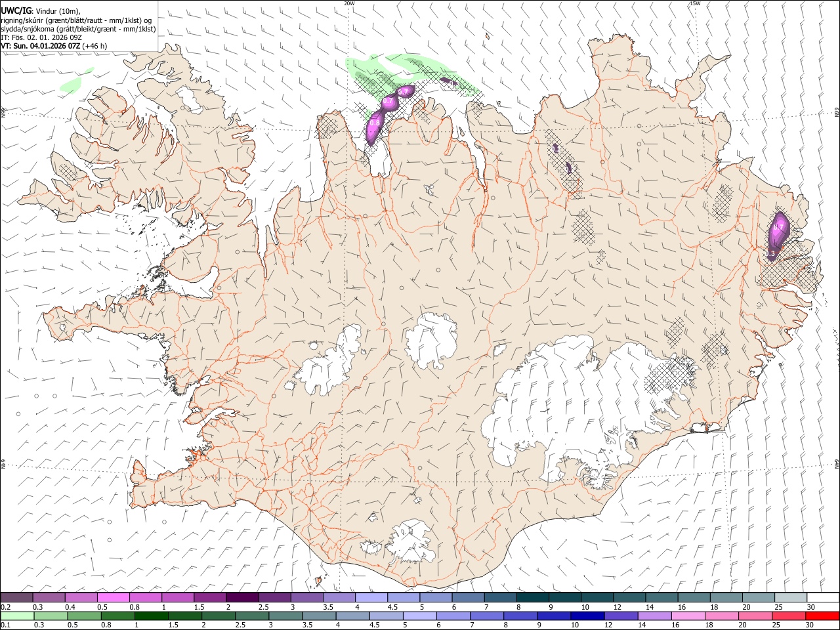Select the bright red swatch at 30, lower scale
Image resolution: width=840 pixels, height=630 pixels.
point(822,616)
